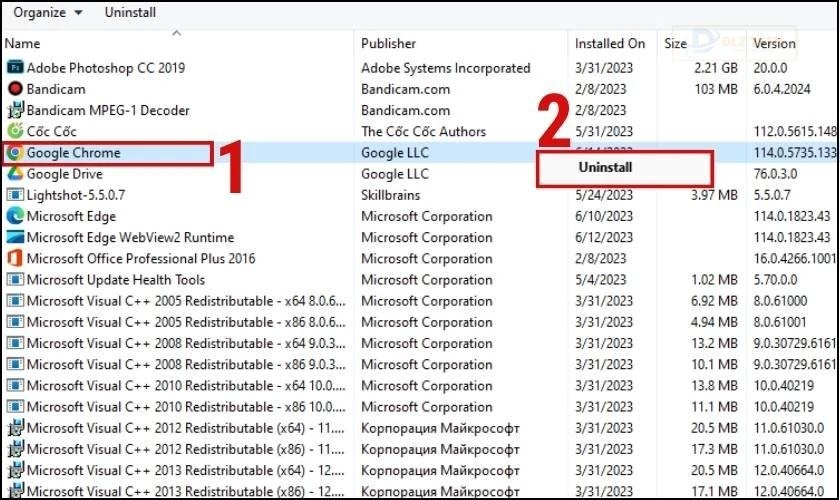Select Visual C++ 2008 Redistributable x86 name

(186, 364)
